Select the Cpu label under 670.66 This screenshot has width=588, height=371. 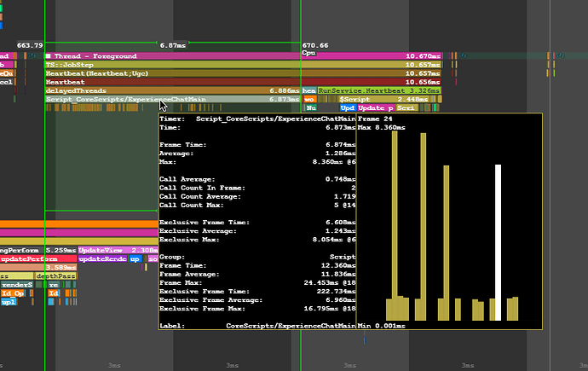point(308,53)
